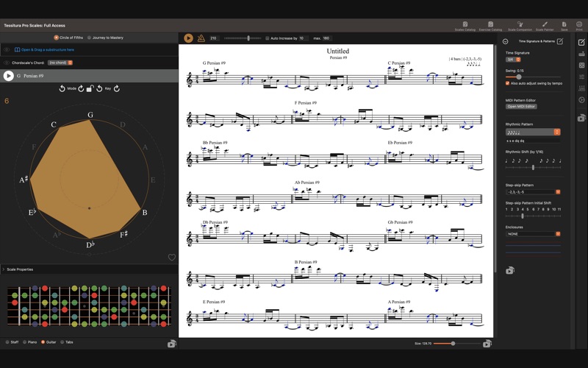This screenshot has height=368, width=588.
Task: Collapse panel with circled chevron icon
Action: pos(505,41)
